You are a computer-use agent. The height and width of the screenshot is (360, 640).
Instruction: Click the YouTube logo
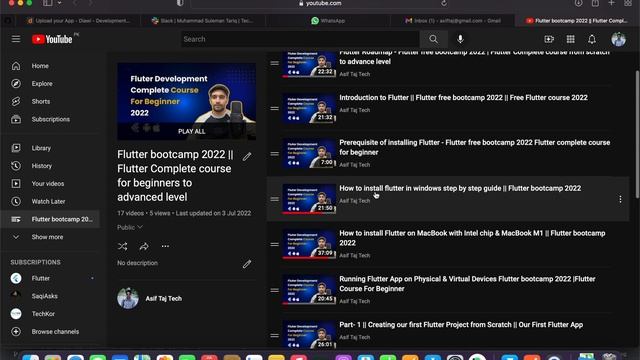pos(52,39)
